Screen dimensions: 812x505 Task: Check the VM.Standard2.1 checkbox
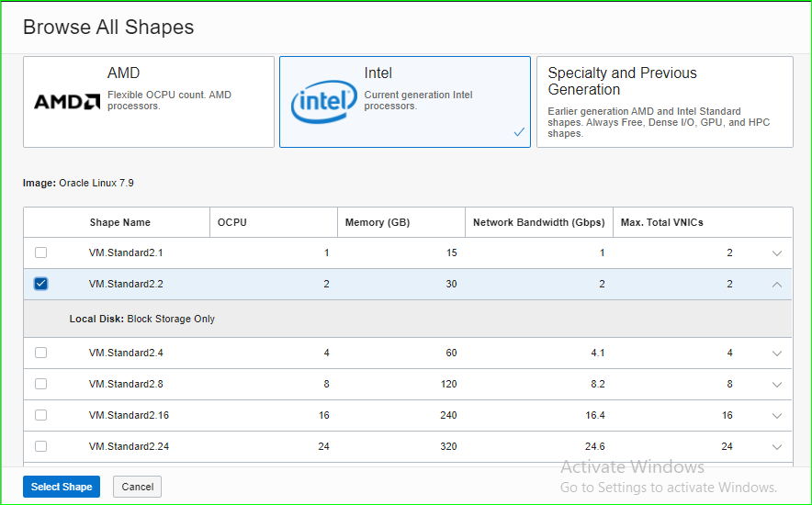point(40,252)
